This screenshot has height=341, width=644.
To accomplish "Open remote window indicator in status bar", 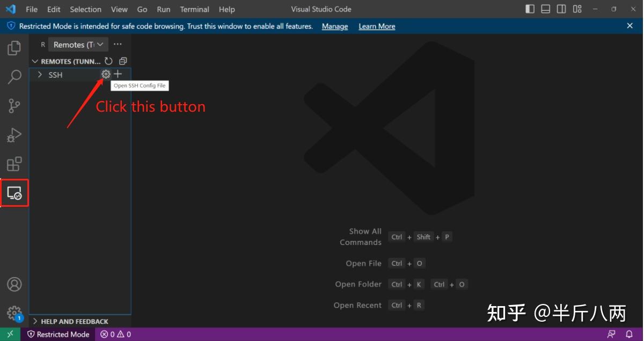I will coord(10,334).
